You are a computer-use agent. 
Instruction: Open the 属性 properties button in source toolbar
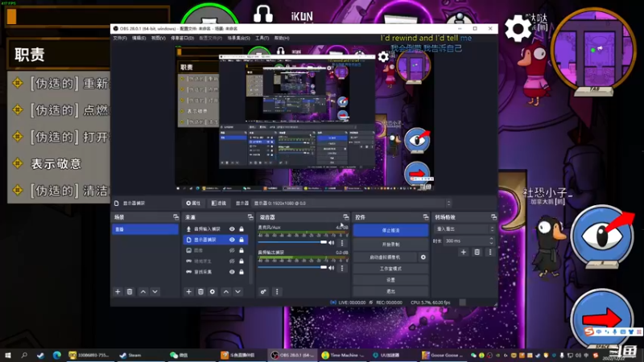(x=193, y=204)
